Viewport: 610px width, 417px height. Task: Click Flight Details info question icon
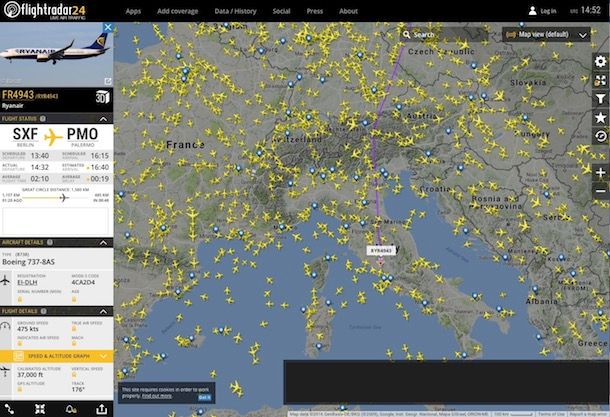(44, 311)
